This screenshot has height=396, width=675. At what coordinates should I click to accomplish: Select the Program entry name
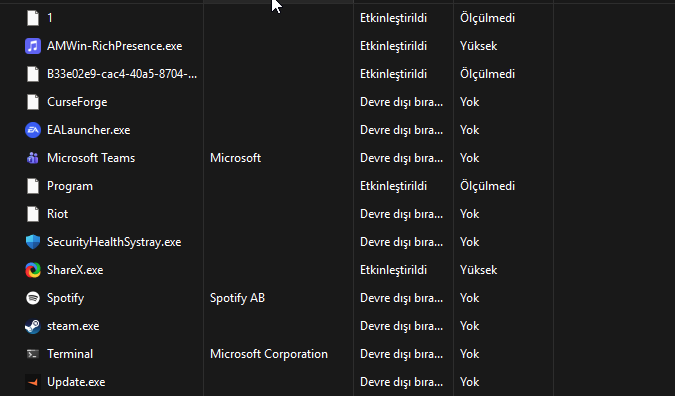click(70, 186)
